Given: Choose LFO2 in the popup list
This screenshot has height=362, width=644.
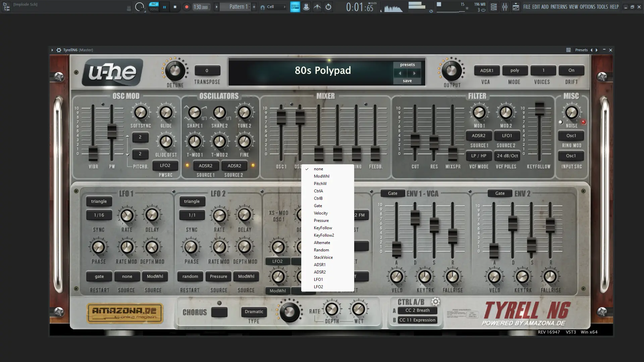Looking at the screenshot, I should pyautogui.click(x=318, y=287).
